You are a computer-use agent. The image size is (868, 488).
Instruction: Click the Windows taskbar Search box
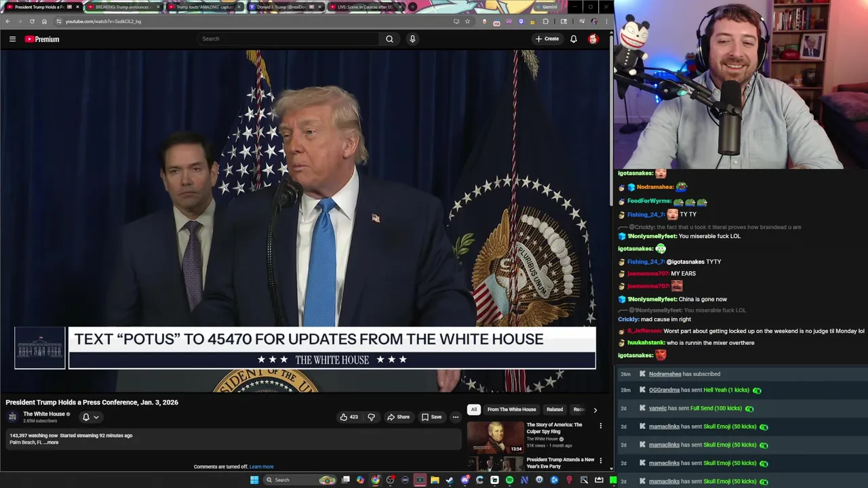298,480
